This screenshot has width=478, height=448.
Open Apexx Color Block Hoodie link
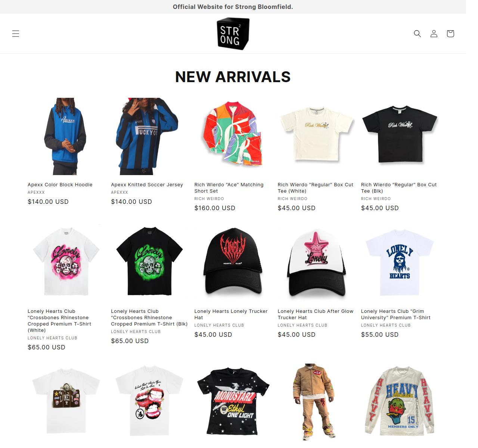pyautogui.click(x=60, y=184)
